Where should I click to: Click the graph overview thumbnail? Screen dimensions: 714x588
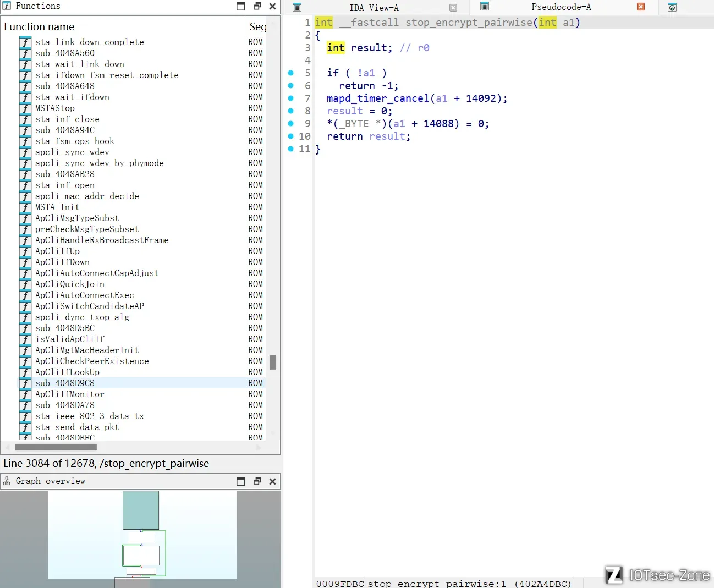[142, 534]
